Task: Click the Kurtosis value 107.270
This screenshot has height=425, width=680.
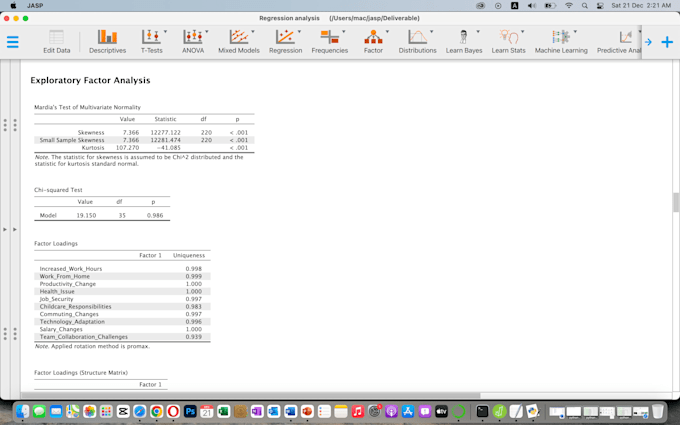Action: click(128, 148)
